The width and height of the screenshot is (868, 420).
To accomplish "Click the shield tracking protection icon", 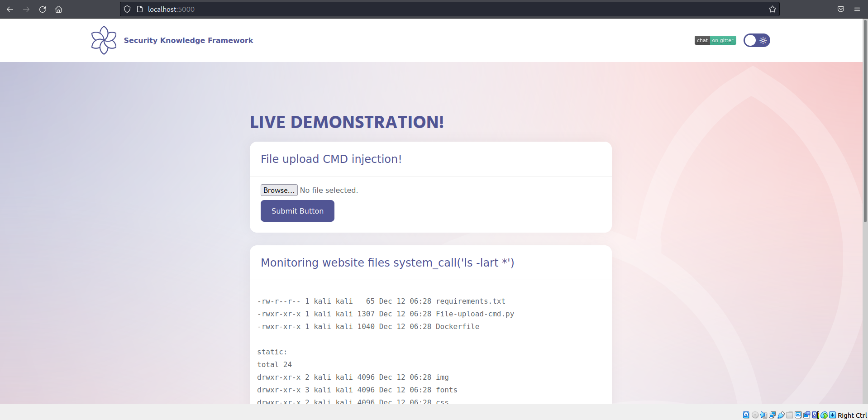I will [127, 9].
